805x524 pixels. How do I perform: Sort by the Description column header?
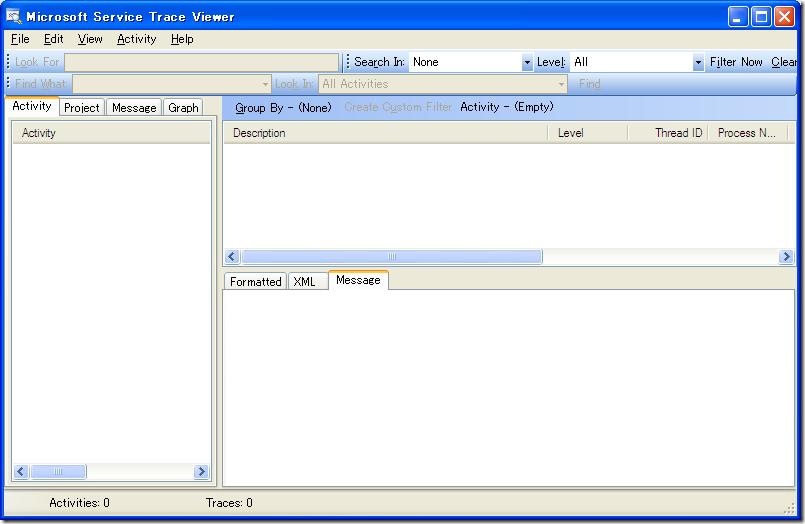coord(385,133)
